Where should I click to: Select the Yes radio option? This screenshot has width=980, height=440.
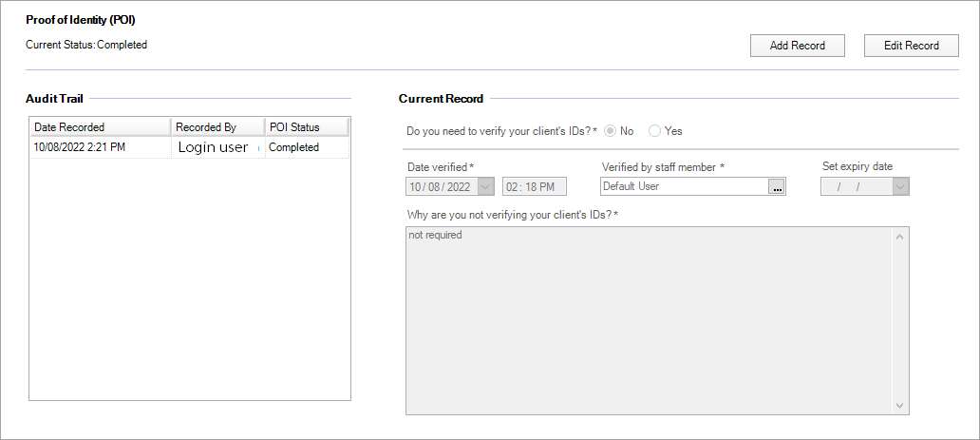[x=654, y=131]
